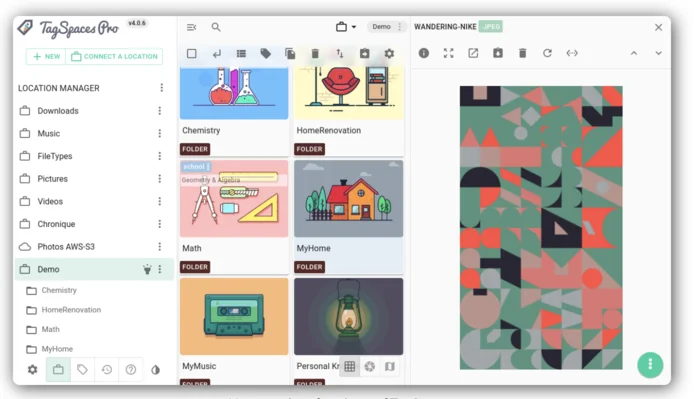Open the help tab question mark icon
The height and width of the screenshot is (399, 694).
click(131, 369)
